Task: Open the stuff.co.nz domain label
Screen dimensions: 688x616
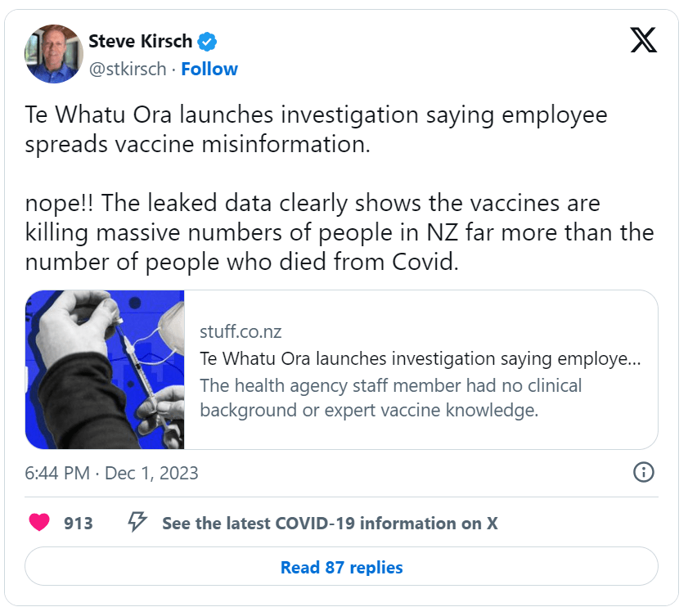Action: (x=240, y=331)
